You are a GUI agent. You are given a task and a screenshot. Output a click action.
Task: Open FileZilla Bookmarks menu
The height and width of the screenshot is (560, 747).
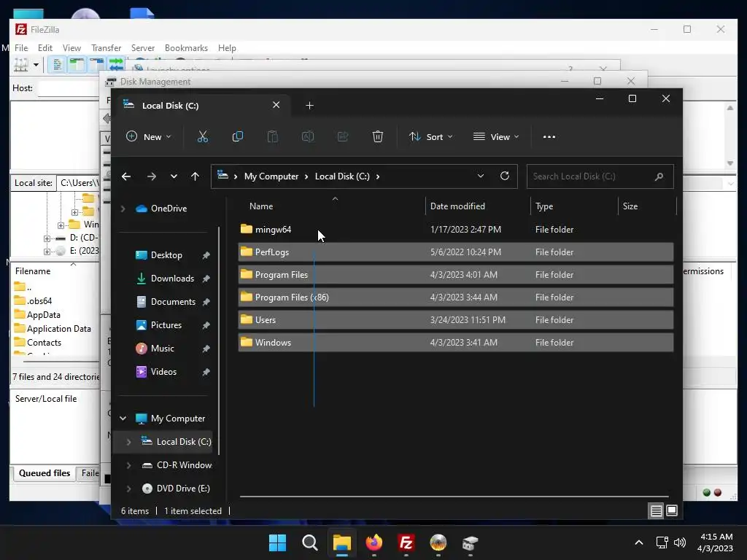(x=186, y=48)
